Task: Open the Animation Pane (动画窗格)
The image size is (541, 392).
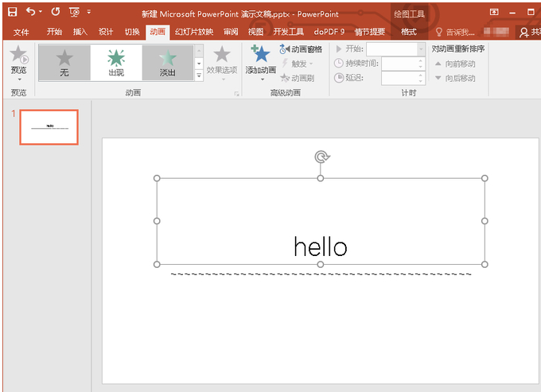Action: pos(302,49)
